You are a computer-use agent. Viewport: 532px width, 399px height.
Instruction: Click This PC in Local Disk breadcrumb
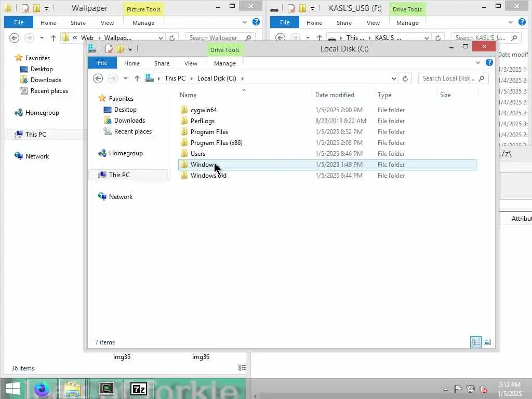click(x=175, y=78)
